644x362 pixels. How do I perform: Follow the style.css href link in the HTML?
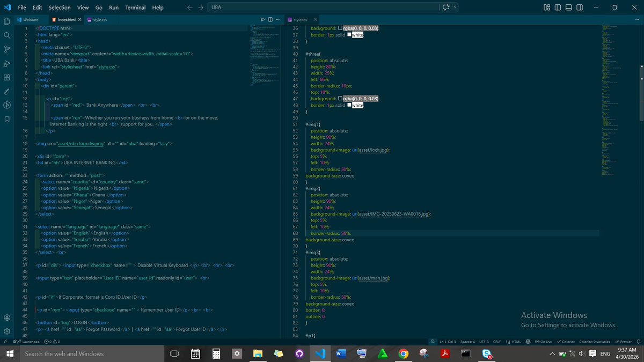point(106,67)
